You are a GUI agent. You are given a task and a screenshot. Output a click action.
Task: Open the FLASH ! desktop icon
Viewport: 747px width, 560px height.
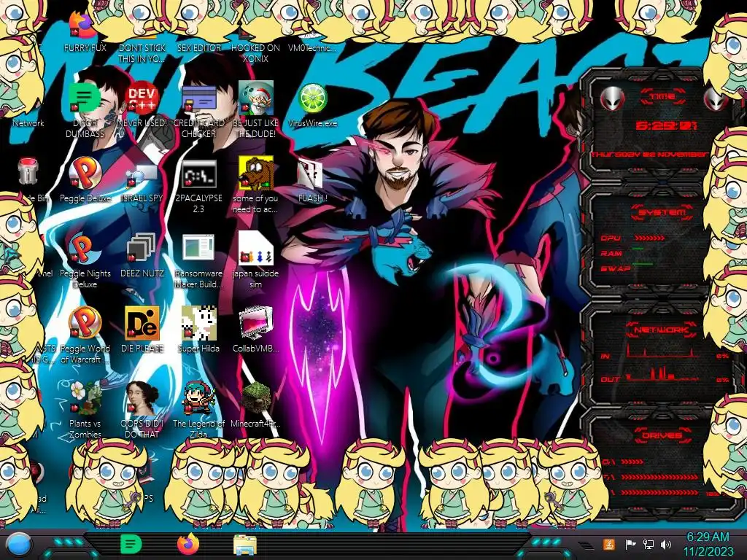(x=312, y=181)
